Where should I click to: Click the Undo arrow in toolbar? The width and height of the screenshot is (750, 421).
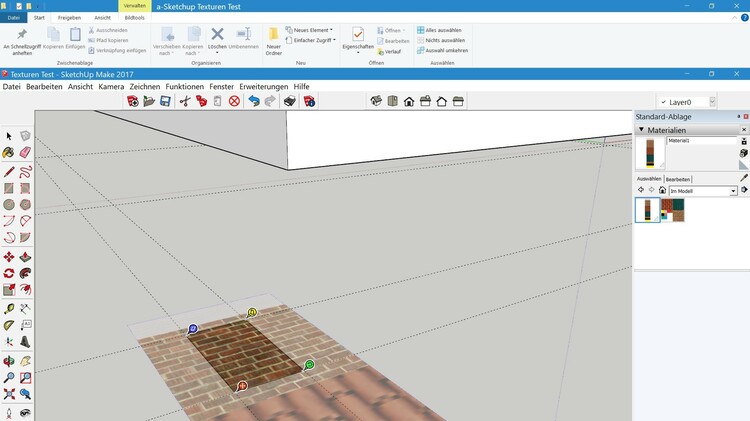pyautogui.click(x=254, y=101)
